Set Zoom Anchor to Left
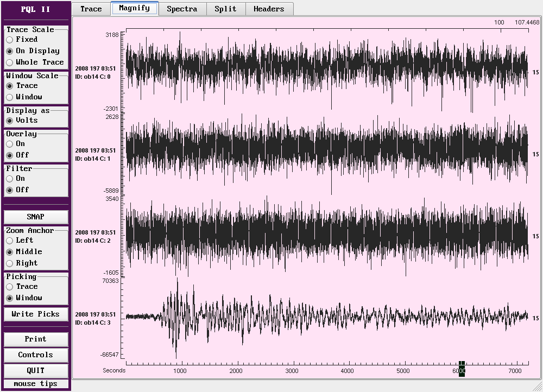This screenshot has height=392, width=543. coord(10,241)
